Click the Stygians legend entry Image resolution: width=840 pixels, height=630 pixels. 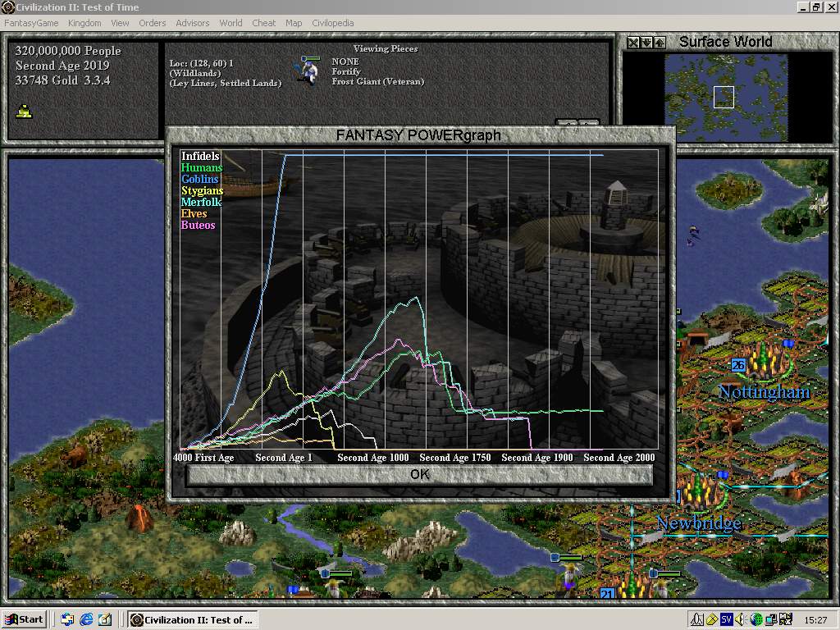[202, 190]
